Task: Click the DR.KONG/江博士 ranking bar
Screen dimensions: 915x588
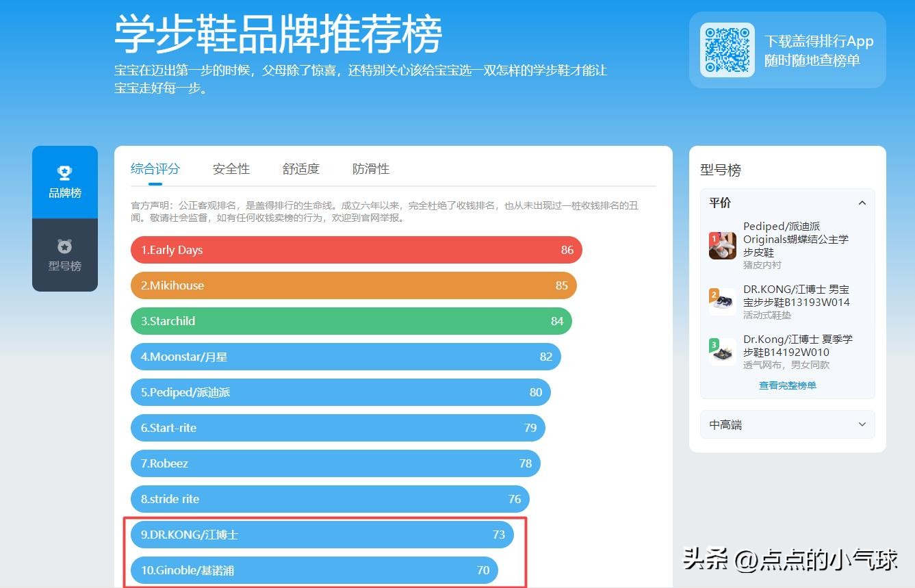Action: tap(322, 535)
